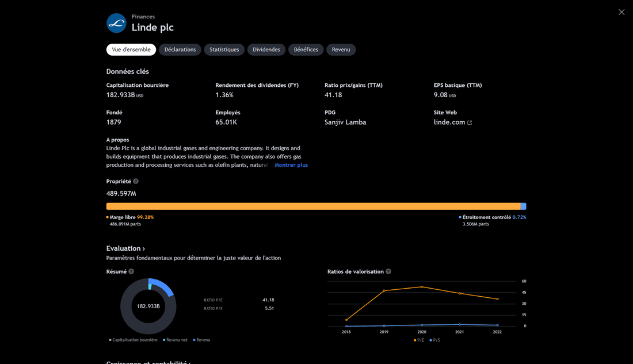Open the external link icon next to linde.com
Viewport: 633px width, 364px height.
click(x=470, y=122)
